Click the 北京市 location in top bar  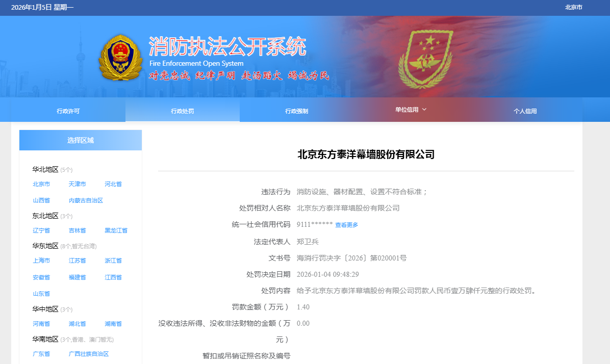(x=573, y=8)
